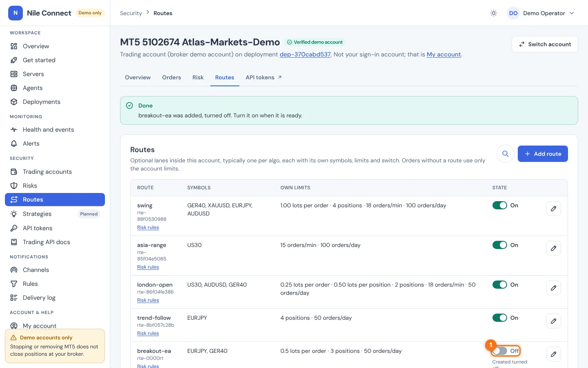Click the Switch account button
The height and width of the screenshot is (368, 588).
tap(545, 44)
